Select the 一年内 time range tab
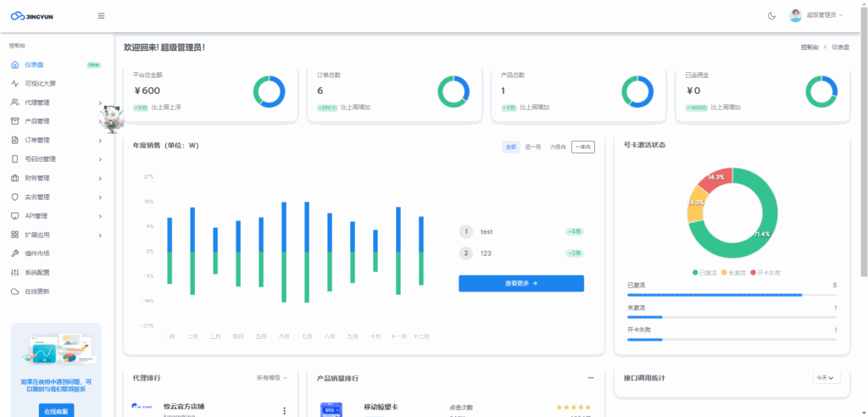Viewport: 868px width, 417px height. (x=583, y=147)
